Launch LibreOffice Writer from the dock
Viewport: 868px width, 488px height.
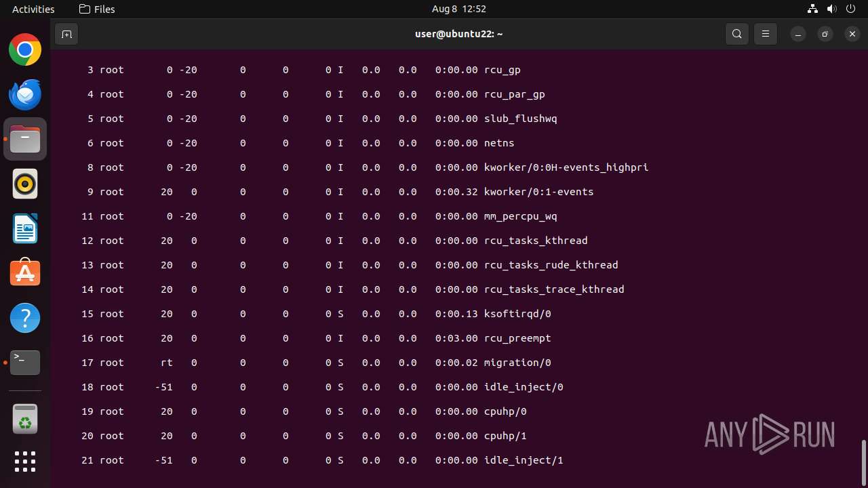(25, 228)
